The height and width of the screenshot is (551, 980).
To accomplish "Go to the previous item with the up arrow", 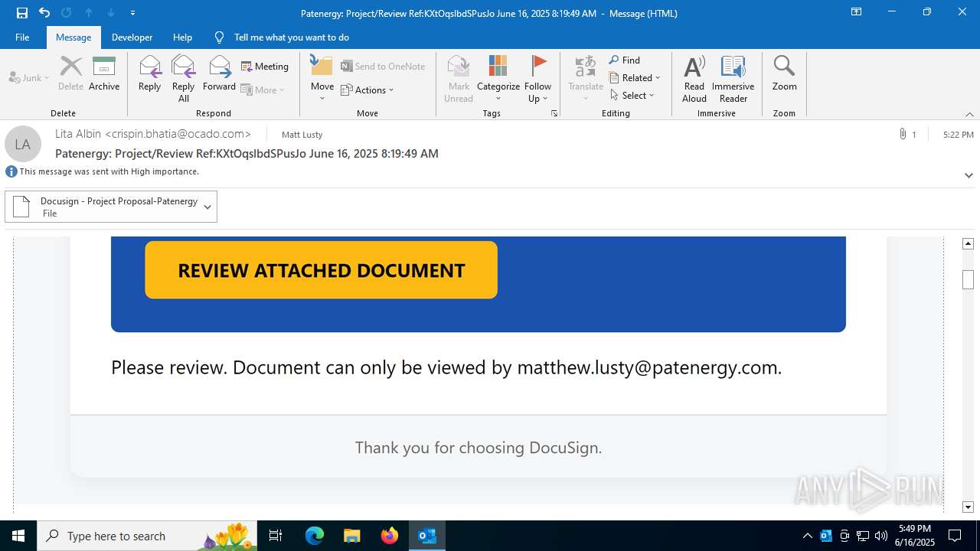I will pyautogui.click(x=89, y=12).
